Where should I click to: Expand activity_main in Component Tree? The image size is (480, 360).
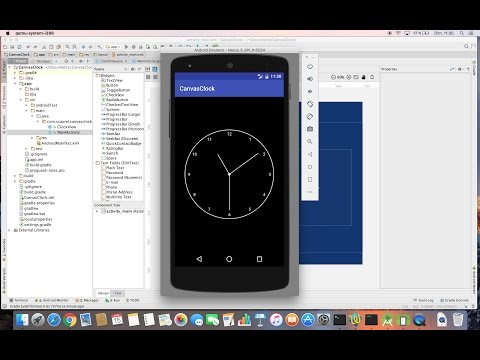97,211
